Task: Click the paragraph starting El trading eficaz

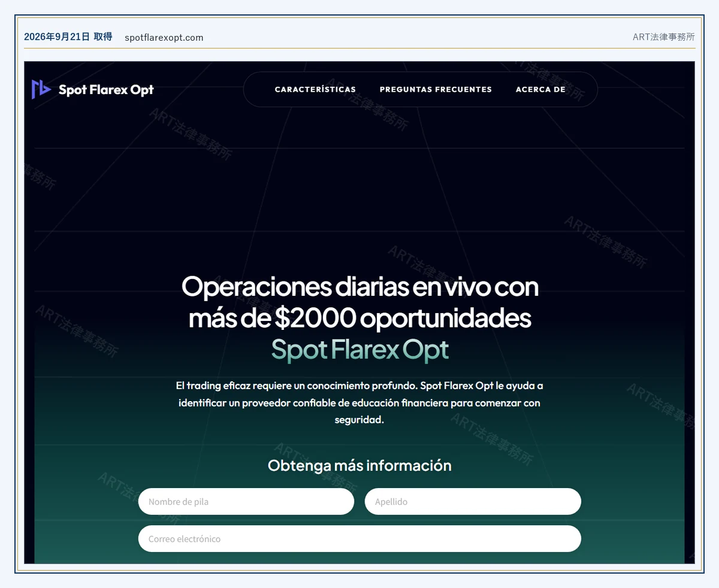Action: pyautogui.click(x=359, y=402)
